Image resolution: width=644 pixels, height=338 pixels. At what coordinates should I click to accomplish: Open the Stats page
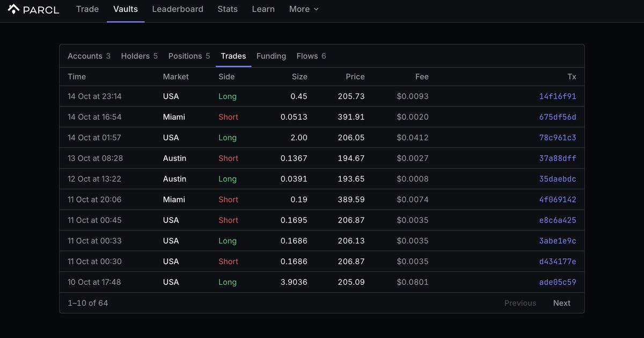[228, 9]
